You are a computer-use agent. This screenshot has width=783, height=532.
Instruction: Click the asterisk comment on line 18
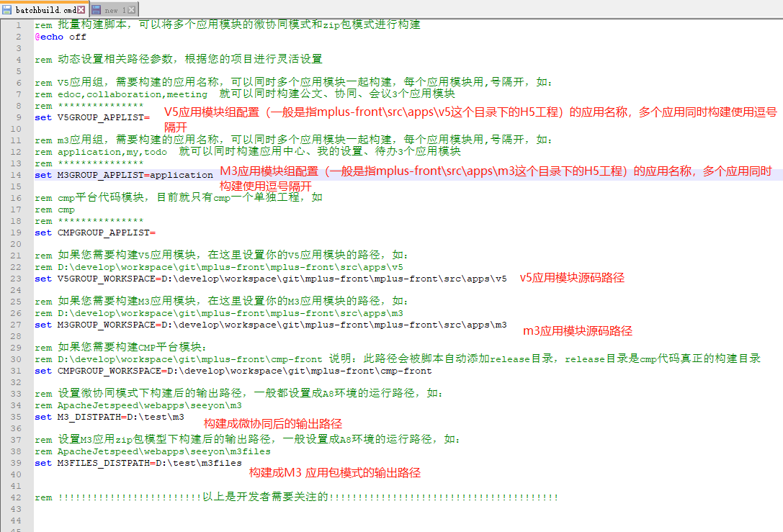(89, 221)
